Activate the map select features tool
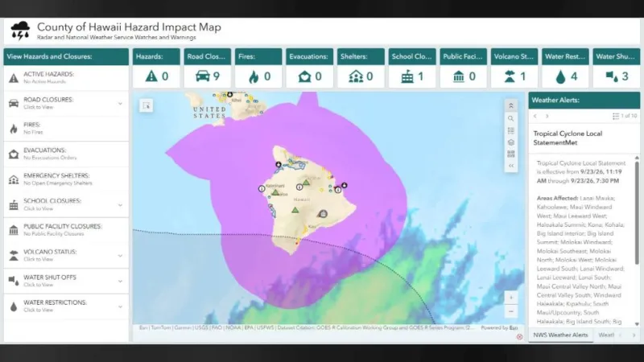Screen dimensions: 644x362 coord(147,106)
